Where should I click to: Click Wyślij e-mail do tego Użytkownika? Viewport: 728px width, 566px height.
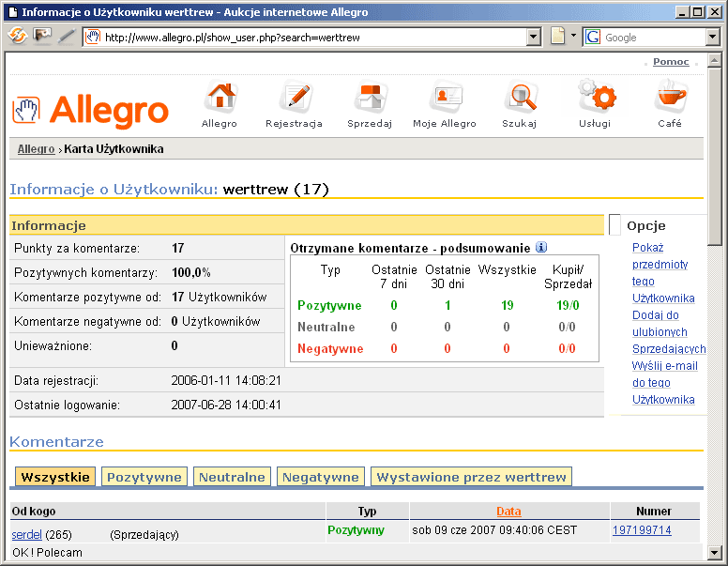665,382
